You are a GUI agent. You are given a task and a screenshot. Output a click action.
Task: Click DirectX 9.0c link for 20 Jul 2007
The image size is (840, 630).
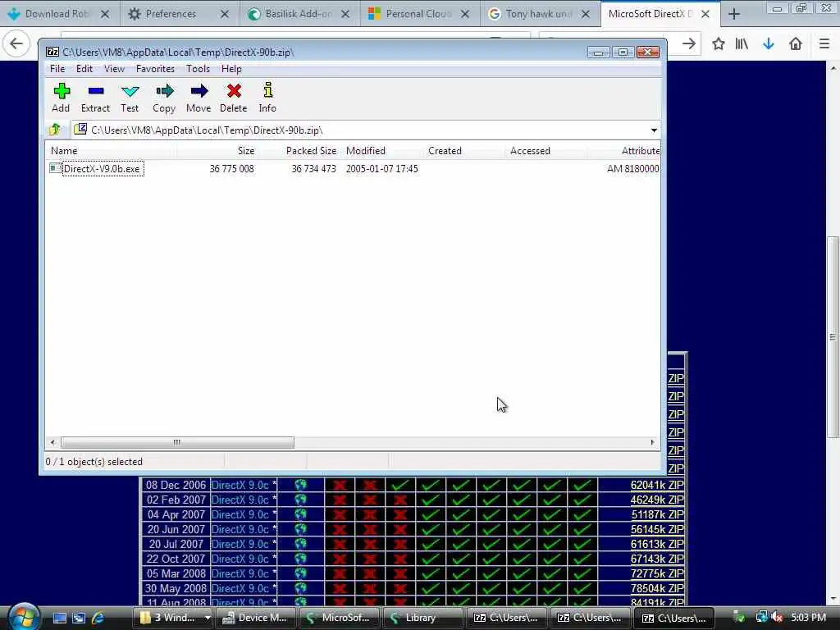click(240, 544)
